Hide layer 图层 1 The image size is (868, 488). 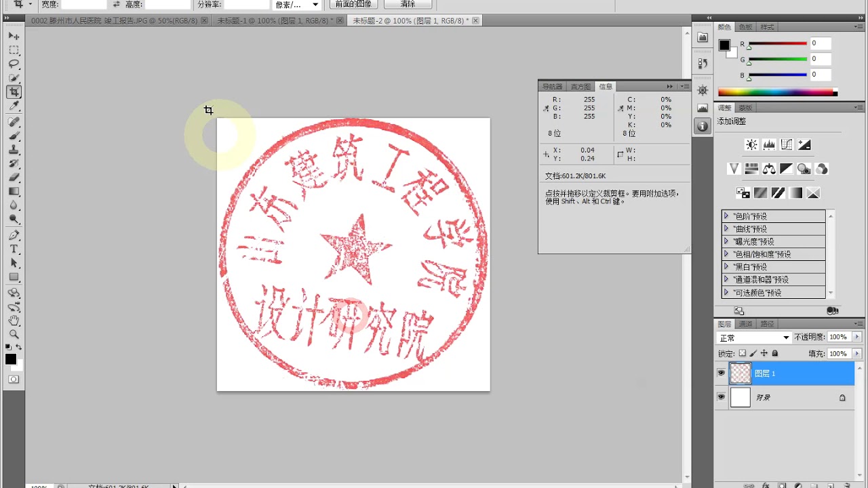(x=722, y=373)
